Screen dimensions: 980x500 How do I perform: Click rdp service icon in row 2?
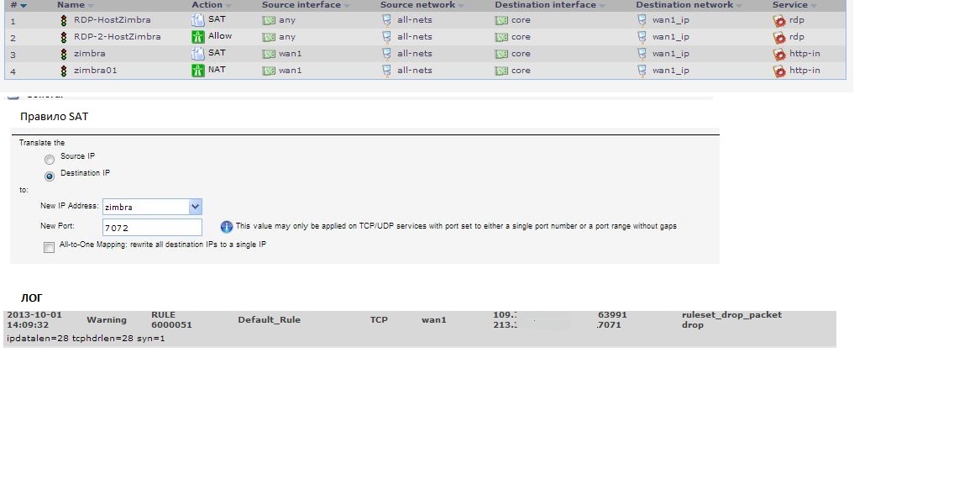click(778, 38)
